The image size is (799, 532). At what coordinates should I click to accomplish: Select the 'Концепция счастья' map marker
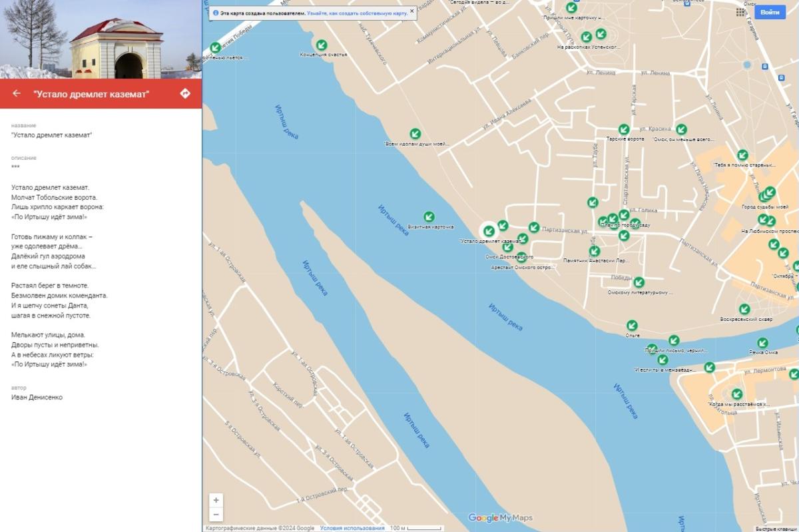(x=322, y=45)
